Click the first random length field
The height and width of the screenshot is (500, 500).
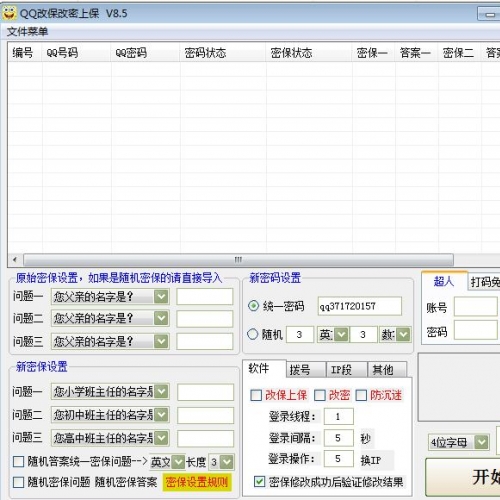pyautogui.click(x=300, y=334)
